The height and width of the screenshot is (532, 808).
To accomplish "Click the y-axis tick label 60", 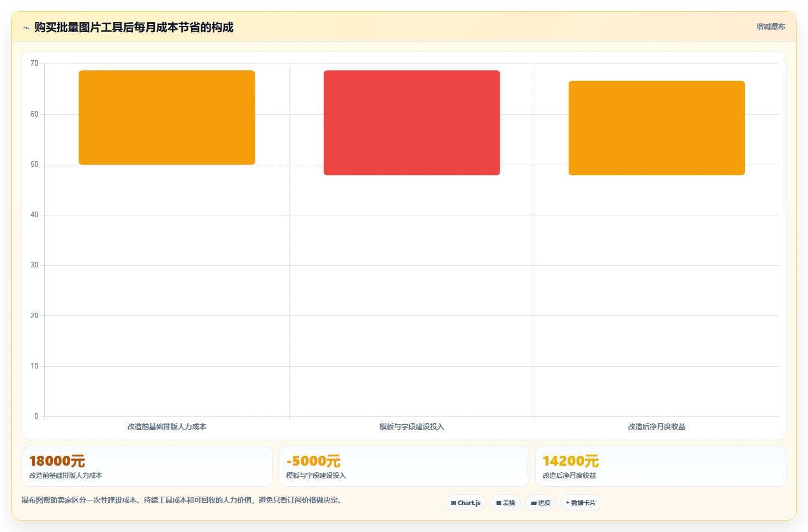I will pyautogui.click(x=34, y=114).
